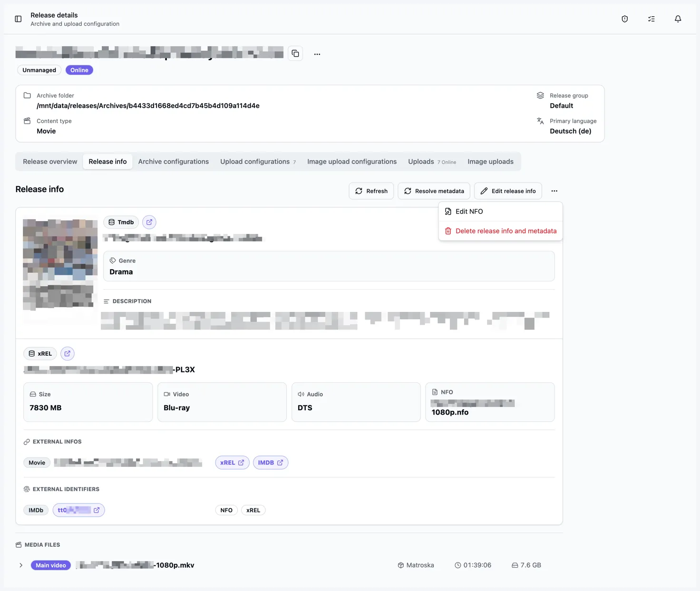Image resolution: width=700 pixels, height=591 pixels.
Task: Click the Matroska container label
Action: [416, 565]
